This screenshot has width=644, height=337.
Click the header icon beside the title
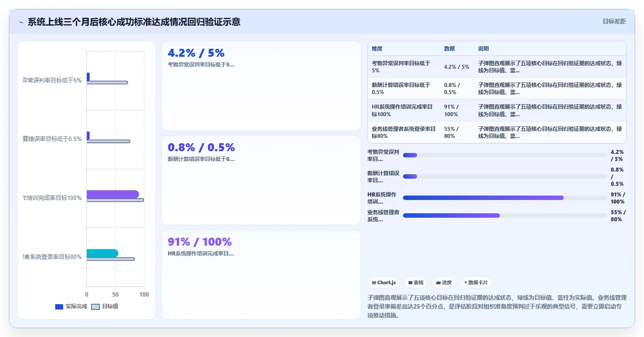[x=21, y=22]
